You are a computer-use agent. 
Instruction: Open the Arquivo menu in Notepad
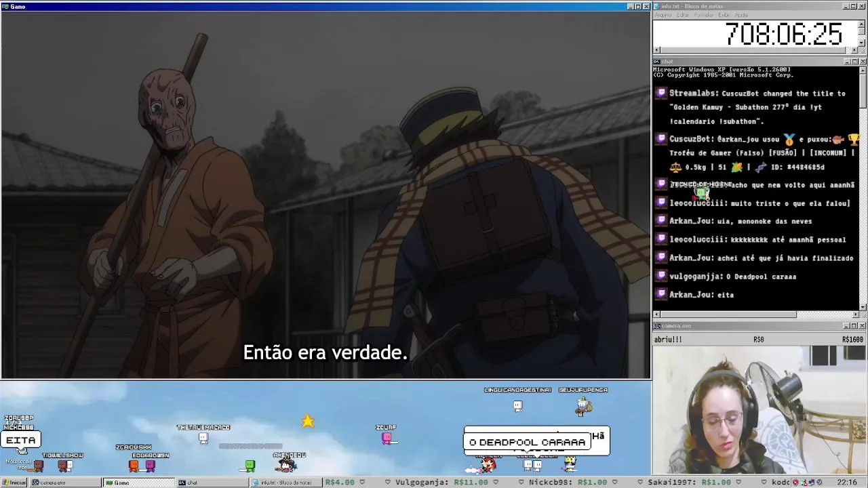[x=663, y=15]
